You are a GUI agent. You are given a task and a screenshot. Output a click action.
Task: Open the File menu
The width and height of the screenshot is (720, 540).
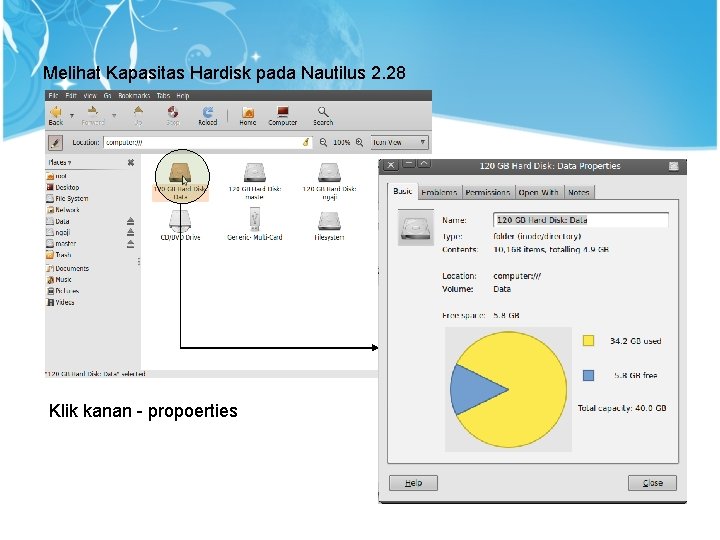(53, 96)
